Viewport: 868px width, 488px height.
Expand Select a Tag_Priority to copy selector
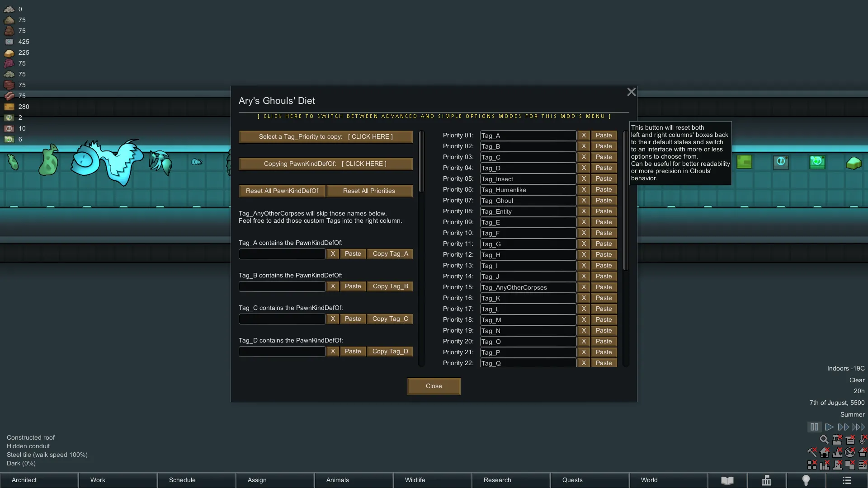tap(325, 137)
